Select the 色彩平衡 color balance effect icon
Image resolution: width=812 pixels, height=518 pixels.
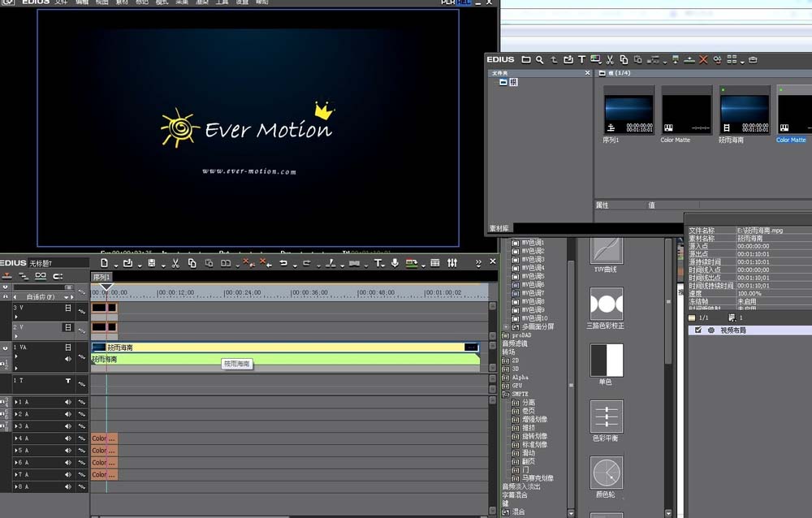point(607,417)
